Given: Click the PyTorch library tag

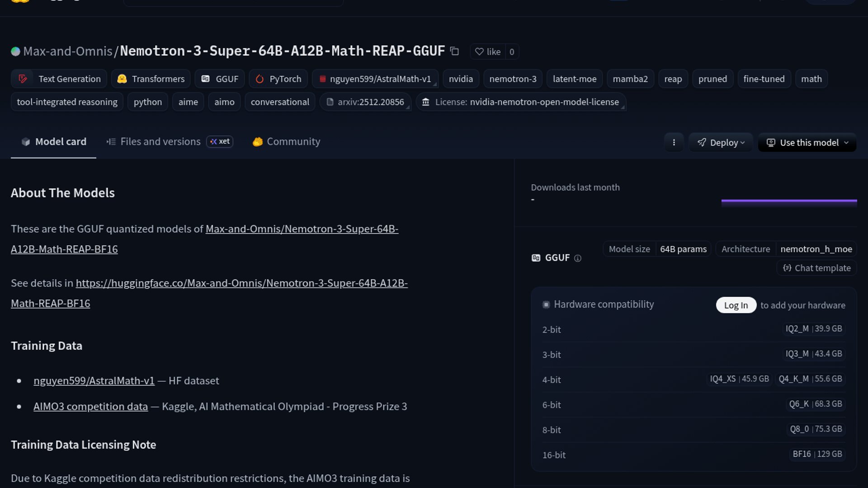Looking at the screenshot, I should (x=278, y=79).
